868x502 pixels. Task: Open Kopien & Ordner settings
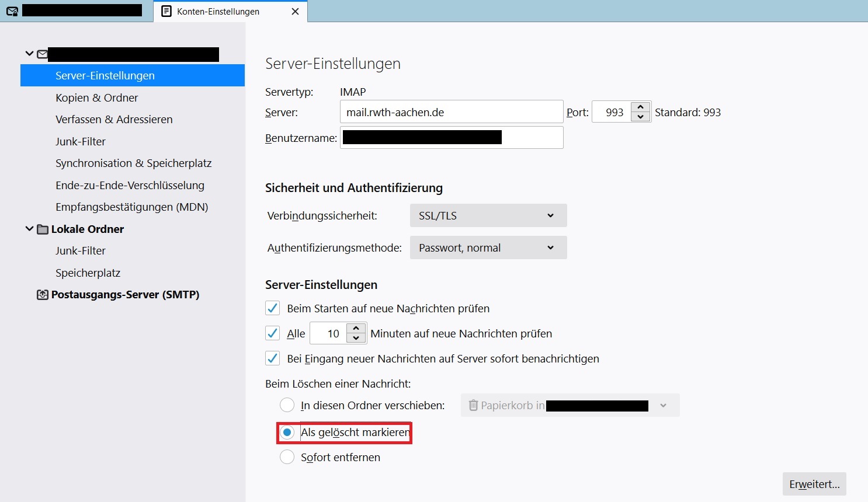[97, 97]
